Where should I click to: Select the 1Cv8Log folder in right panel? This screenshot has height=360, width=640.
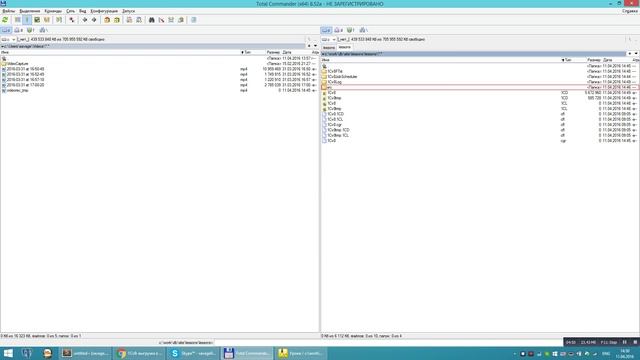coord(334,82)
